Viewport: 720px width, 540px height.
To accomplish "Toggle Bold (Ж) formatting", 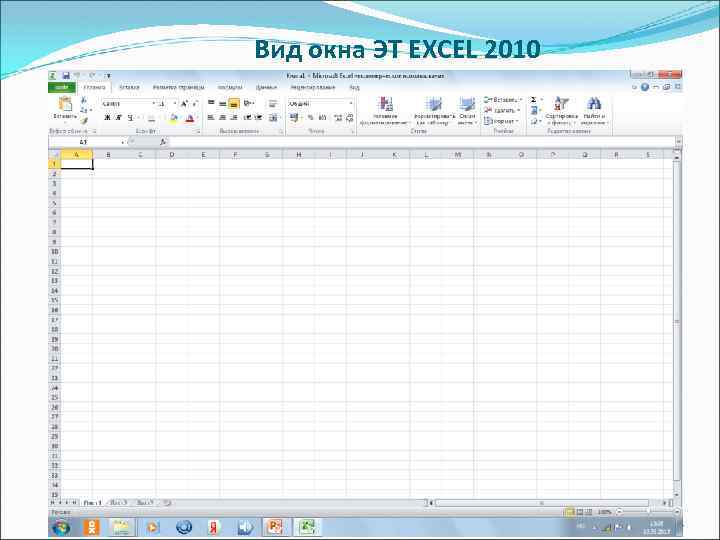I will (x=107, y=118).
